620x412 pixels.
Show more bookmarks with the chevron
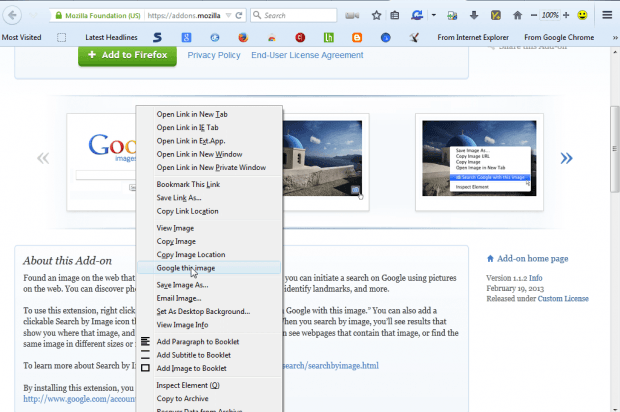[615, 38]
